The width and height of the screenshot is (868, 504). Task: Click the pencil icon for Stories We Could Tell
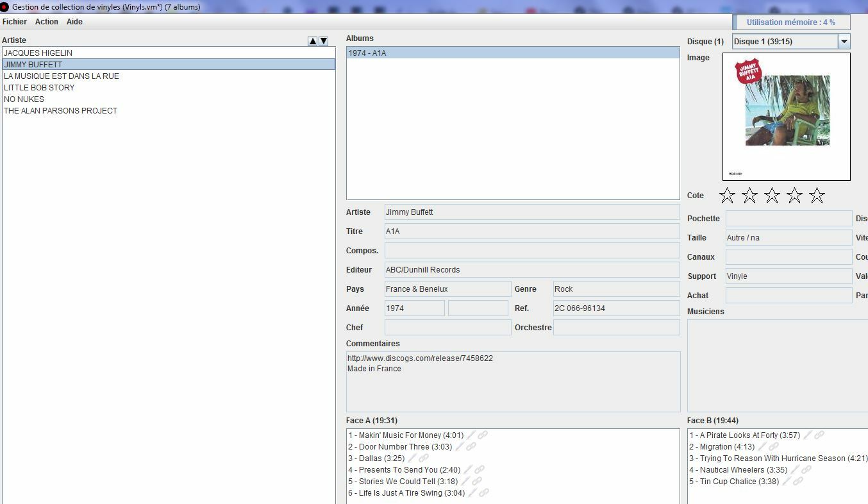(465, 481)
